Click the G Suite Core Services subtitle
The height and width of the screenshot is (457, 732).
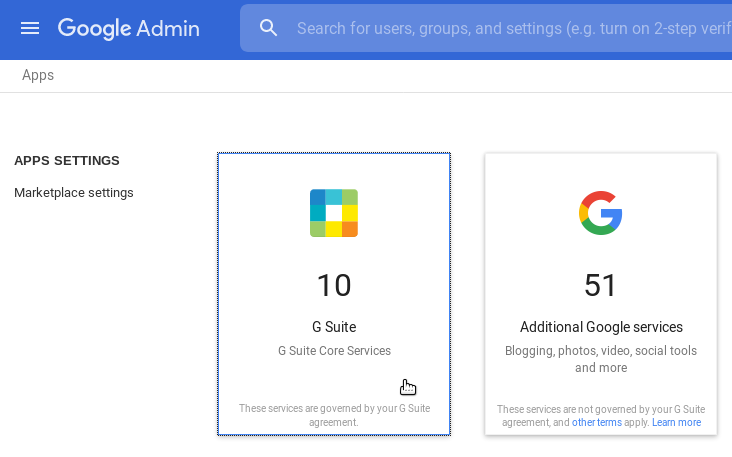pos(334,351)
